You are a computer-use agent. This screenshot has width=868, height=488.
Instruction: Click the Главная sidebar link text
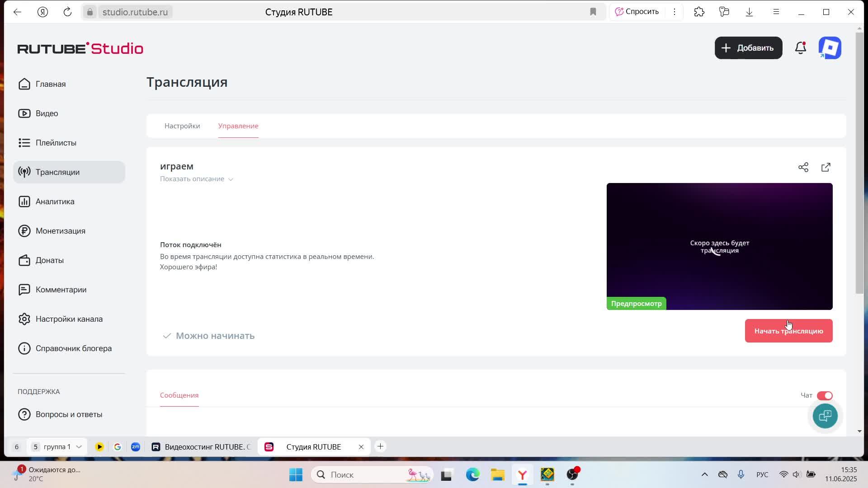[x=51, y=84]
